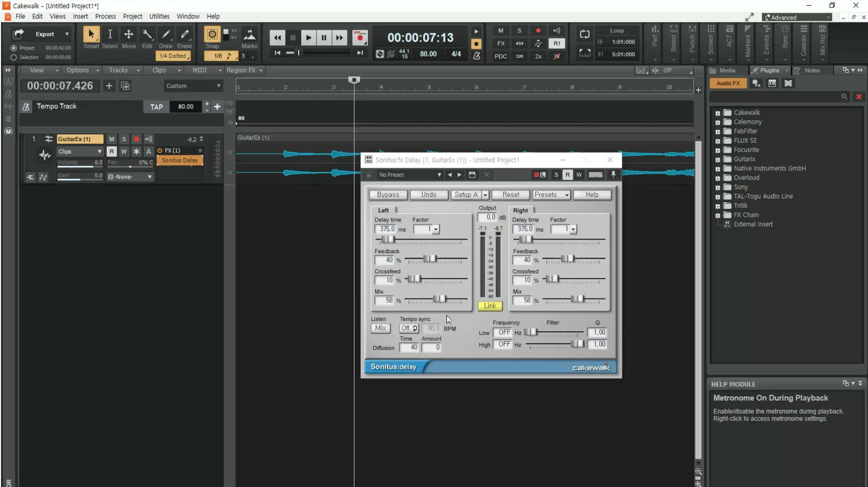Viewport: 868px width, 487px height.
Task: Open the Right Factor dropdown
Action: point(573,230)
